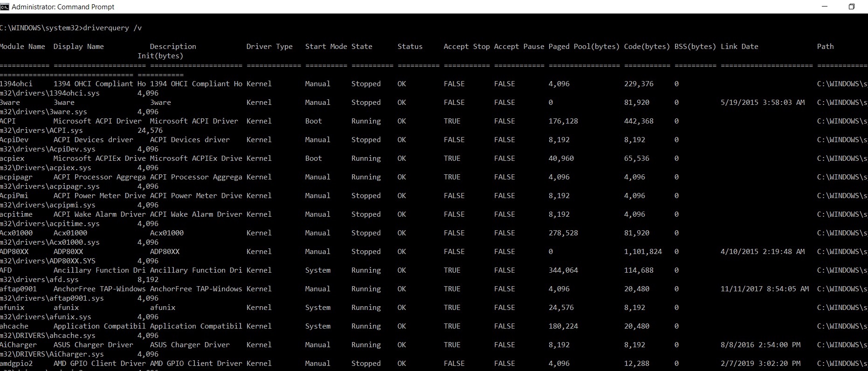The image size is (868, 371).
Task: Click the 'acpitime' module name
Action: (16, 214)
